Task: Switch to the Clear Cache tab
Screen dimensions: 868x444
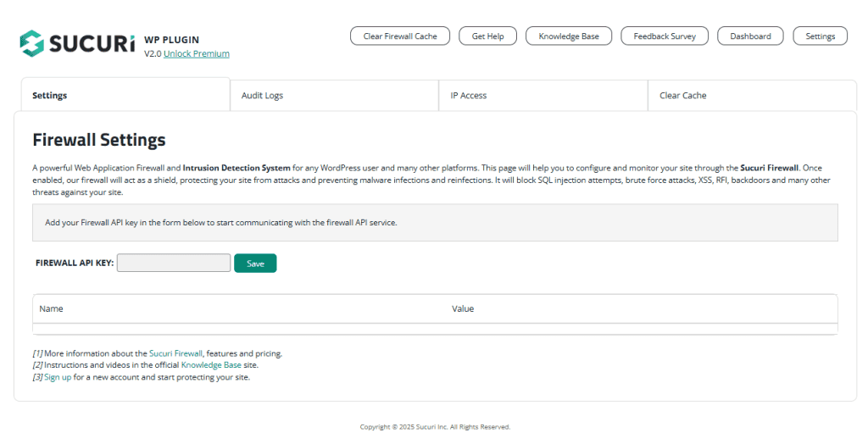Action: pyautogui.click(x=753, y=95)
